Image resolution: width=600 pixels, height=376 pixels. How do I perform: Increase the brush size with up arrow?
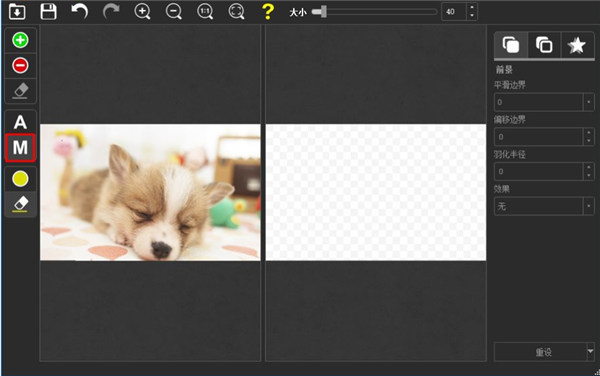pos(472,8)
